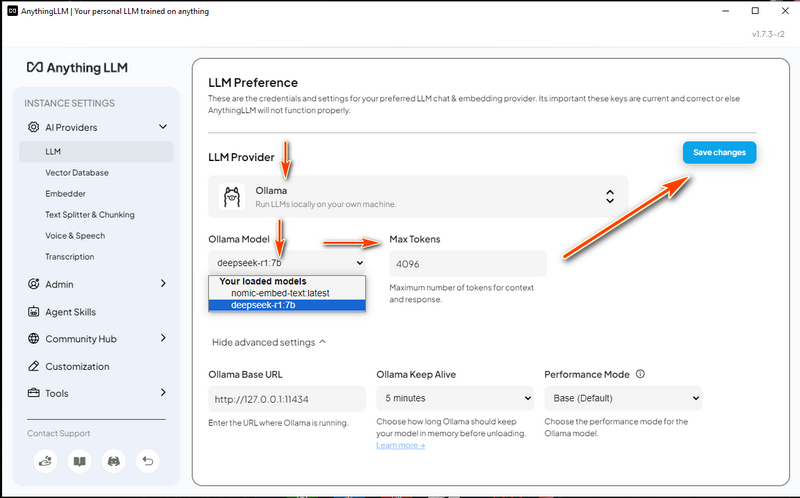Open the Performance Mode dropdown
The image size is (800, 498).
pyautogui.click(x=623, y=398)
